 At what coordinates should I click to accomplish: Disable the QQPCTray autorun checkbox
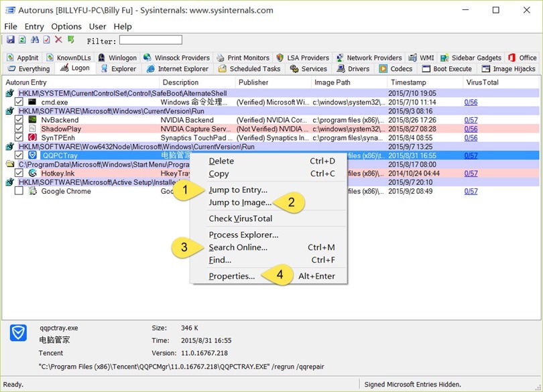click(19, 155)
